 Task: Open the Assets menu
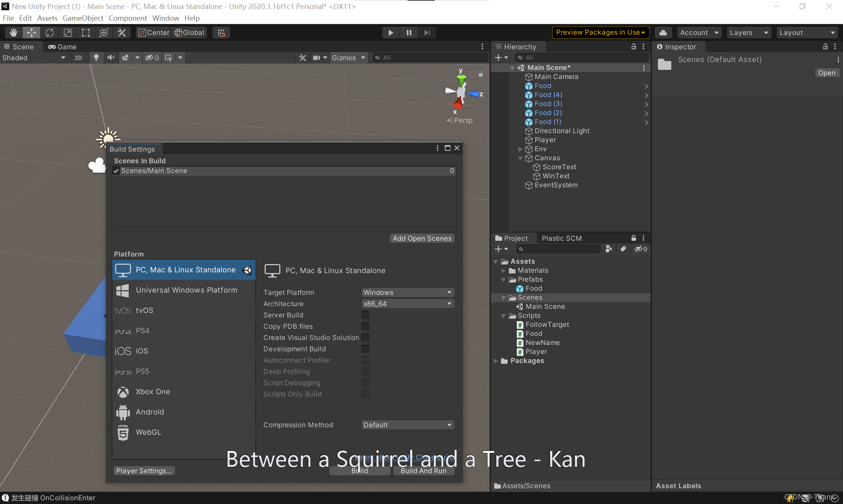pos(47,18)
